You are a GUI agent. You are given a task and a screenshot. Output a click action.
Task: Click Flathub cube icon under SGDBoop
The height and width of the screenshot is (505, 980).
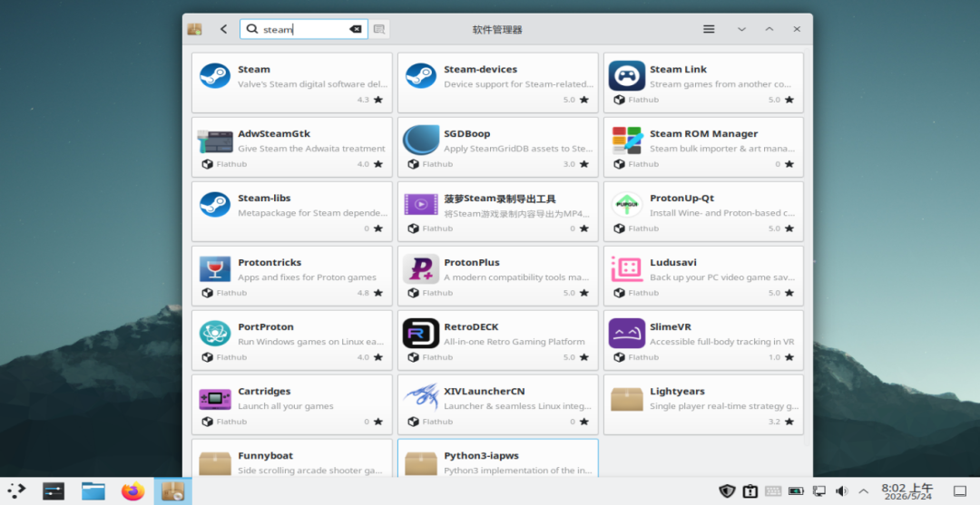(413, 164)
